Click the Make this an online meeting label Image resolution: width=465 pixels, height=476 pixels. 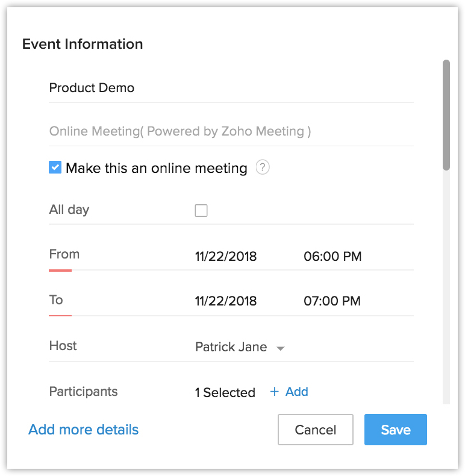[x=157, y=168]
